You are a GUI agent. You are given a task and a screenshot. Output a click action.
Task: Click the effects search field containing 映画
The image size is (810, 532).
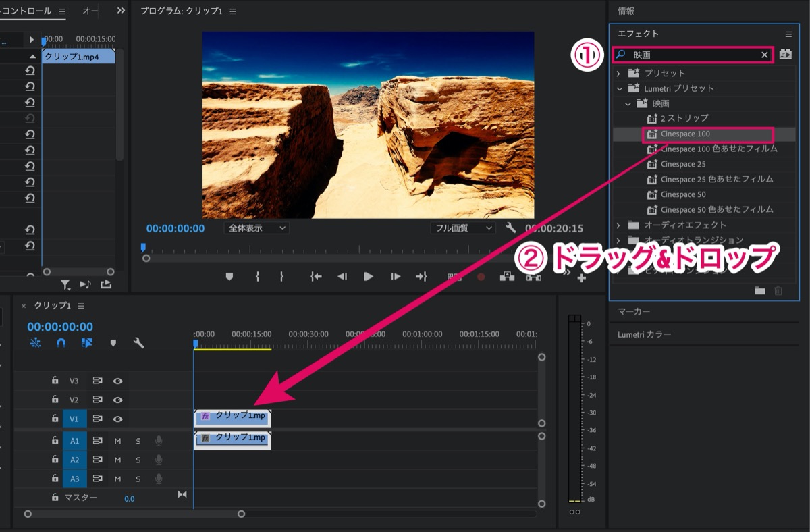pos(693,55)
